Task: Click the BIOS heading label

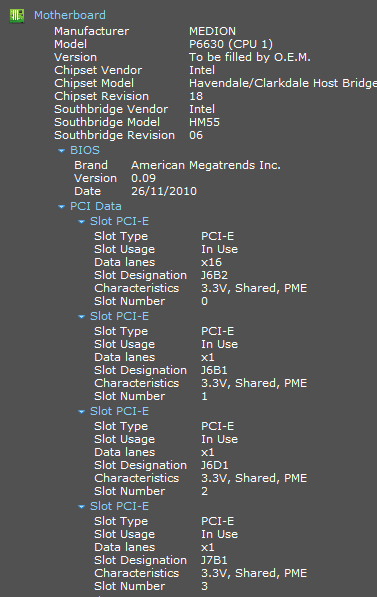Action: [85, 150]
